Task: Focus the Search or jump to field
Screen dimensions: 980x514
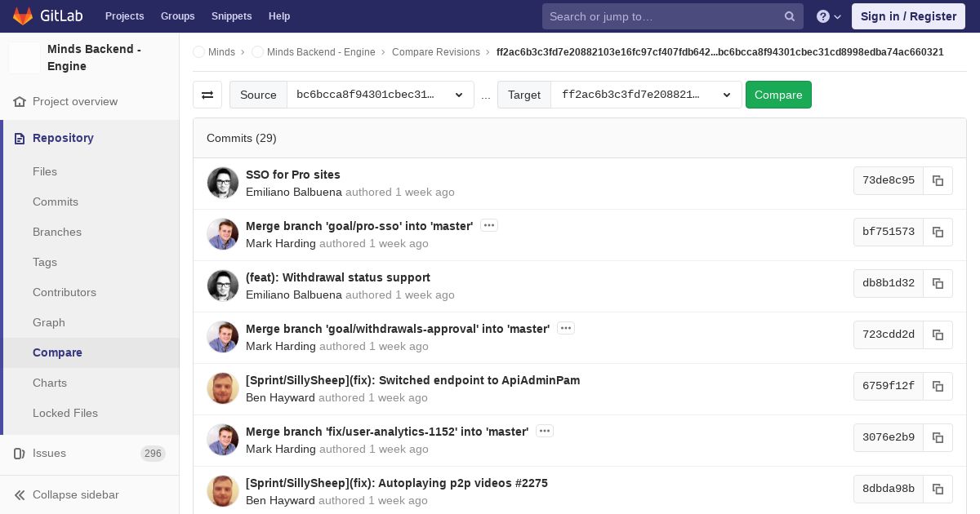Action: pyautogui.click(x=662, y=16)
